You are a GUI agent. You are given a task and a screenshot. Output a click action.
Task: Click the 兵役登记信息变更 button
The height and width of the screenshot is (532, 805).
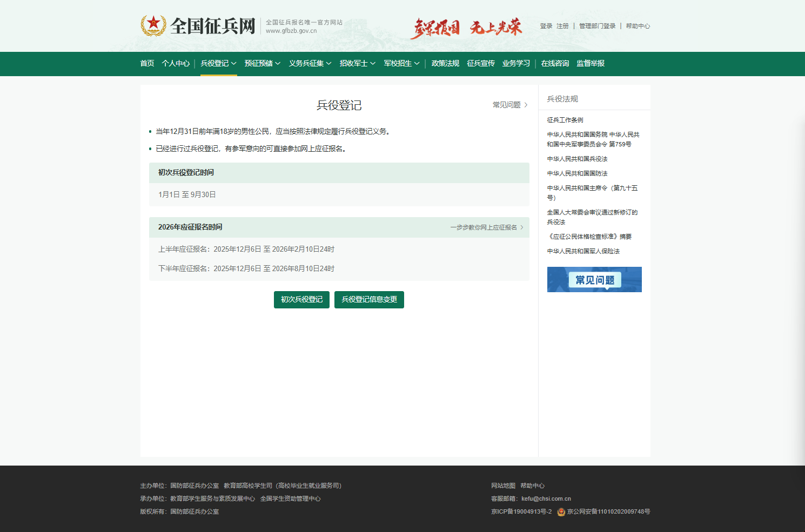pyautogui.click(x=369, y=300)
